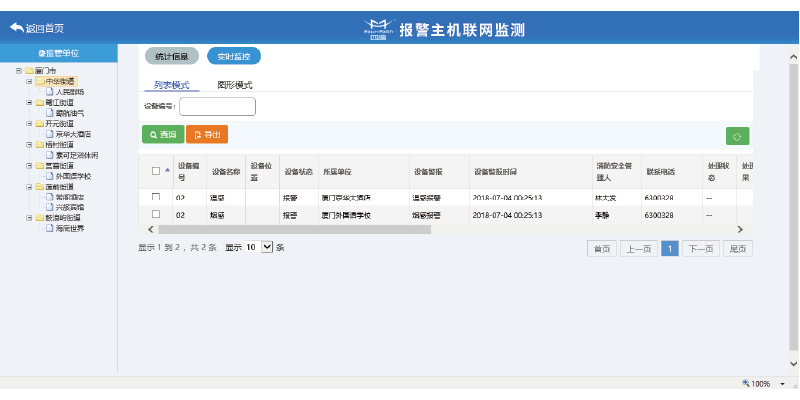Image resolution: width=800 pixels, height=400 pixels.
Task: Click the header logo icon
Action: point(377,30)
